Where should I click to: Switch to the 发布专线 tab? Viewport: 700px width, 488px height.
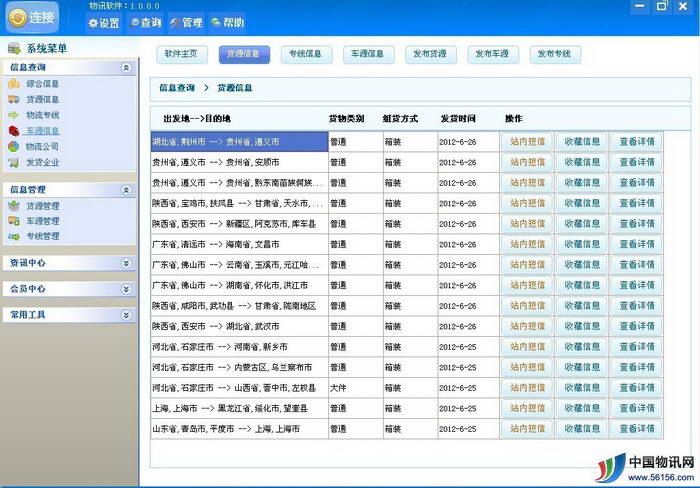[x=554, y=54]
